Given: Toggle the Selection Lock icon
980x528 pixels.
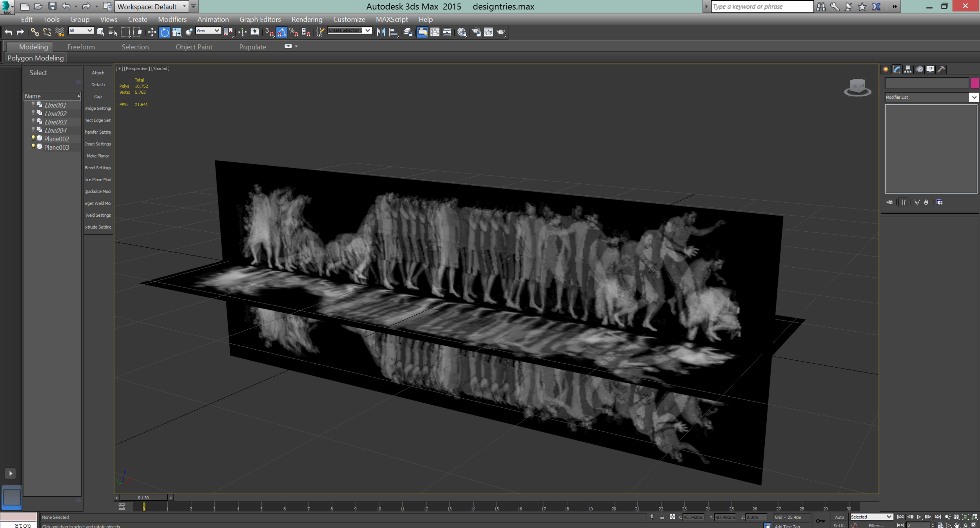Looking at the screenshot, I should pos(662,517).
